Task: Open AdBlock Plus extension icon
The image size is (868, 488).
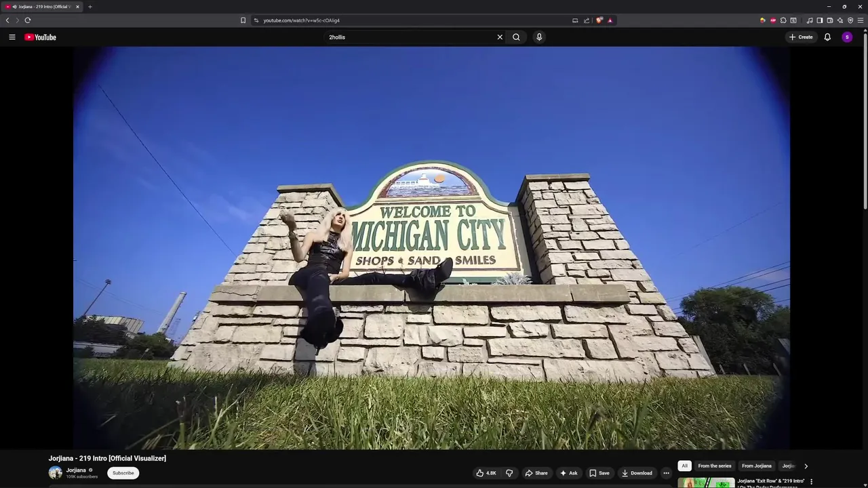Action: [x=773, y=20]
